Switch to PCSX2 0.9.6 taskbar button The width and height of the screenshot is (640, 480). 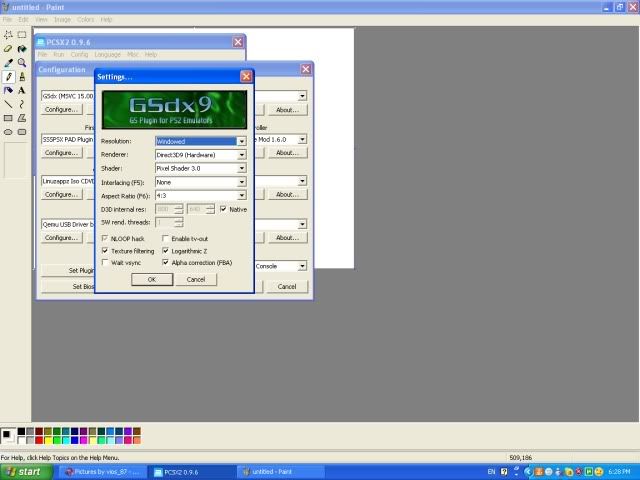192,472
